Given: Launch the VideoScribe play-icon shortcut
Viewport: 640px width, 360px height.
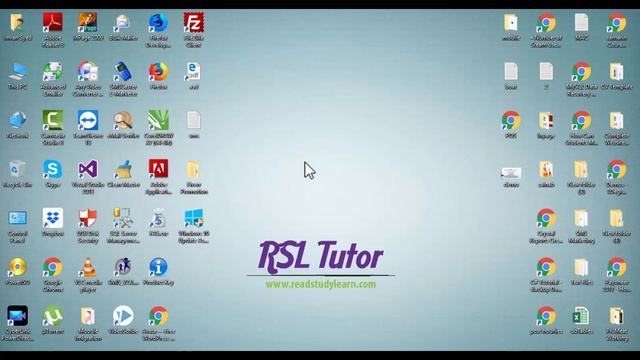Looking at the screenshot, I should pyautogui.click(x=123, y=316).
